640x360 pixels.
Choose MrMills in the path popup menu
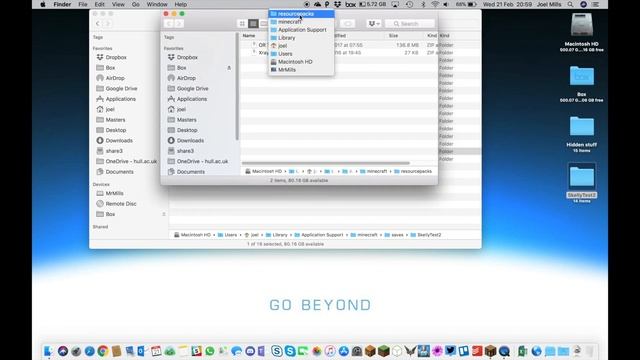301,69
